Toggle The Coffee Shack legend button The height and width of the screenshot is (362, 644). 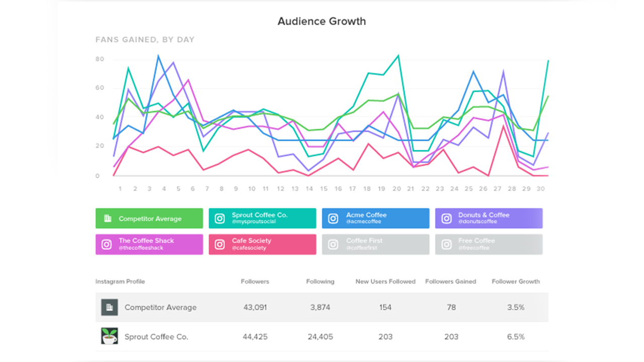[149, 244]
